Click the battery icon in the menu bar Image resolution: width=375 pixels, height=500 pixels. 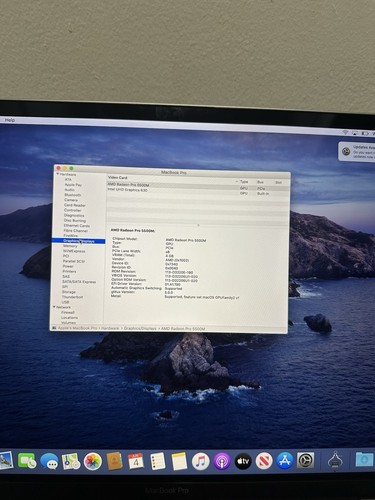(365, 133)
